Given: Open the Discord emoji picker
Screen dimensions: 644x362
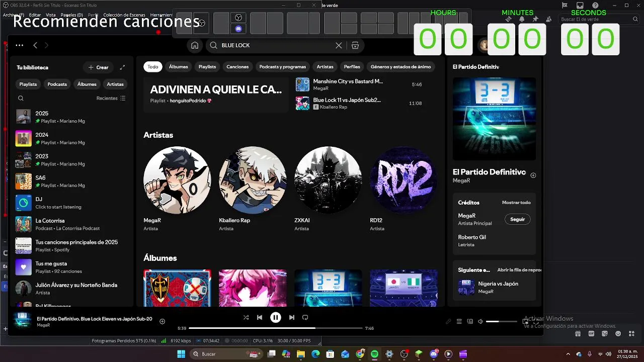Looking at the screenshot, I should coord(618,333).
